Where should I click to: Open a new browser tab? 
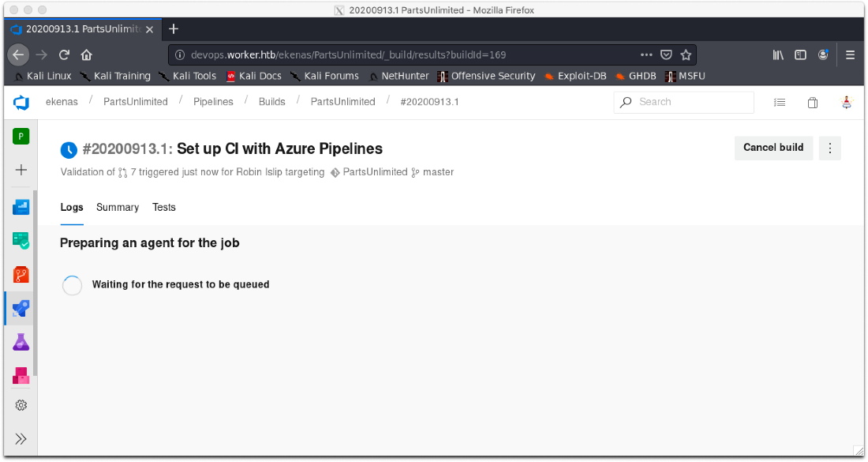[x=174, y=28]
